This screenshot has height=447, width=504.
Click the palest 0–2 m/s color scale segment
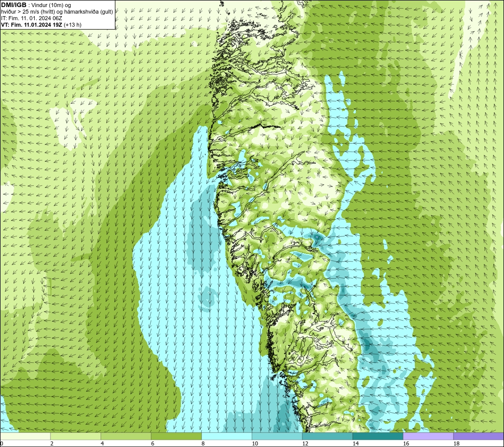click(25, 436)
